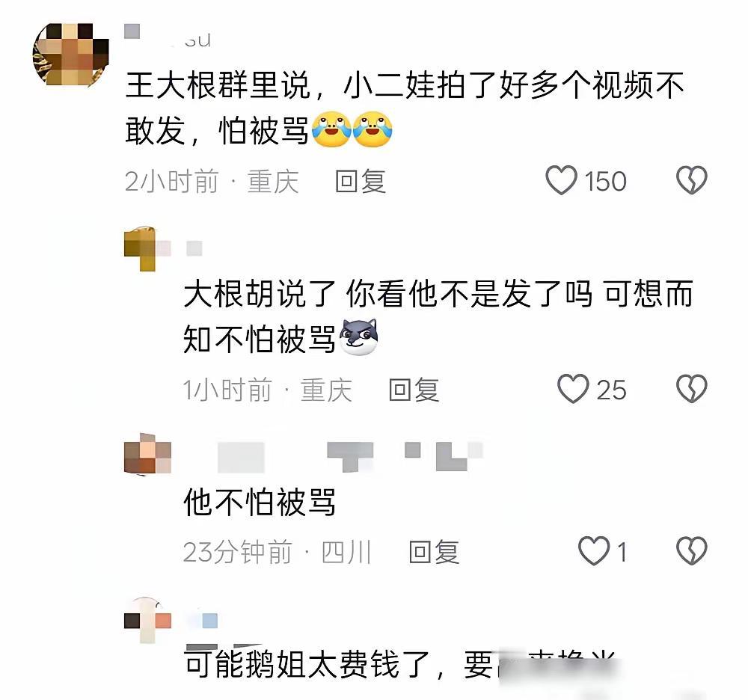This screenshot has height=700, width=748.
Task: Dislike the 他不怕被骂 reply from 四川
Action: click(x=691, y=550)
